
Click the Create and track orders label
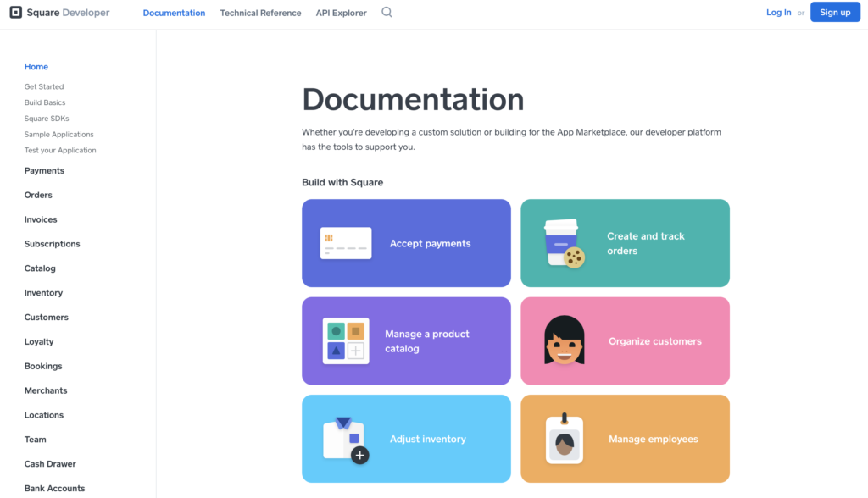point(645,243)
